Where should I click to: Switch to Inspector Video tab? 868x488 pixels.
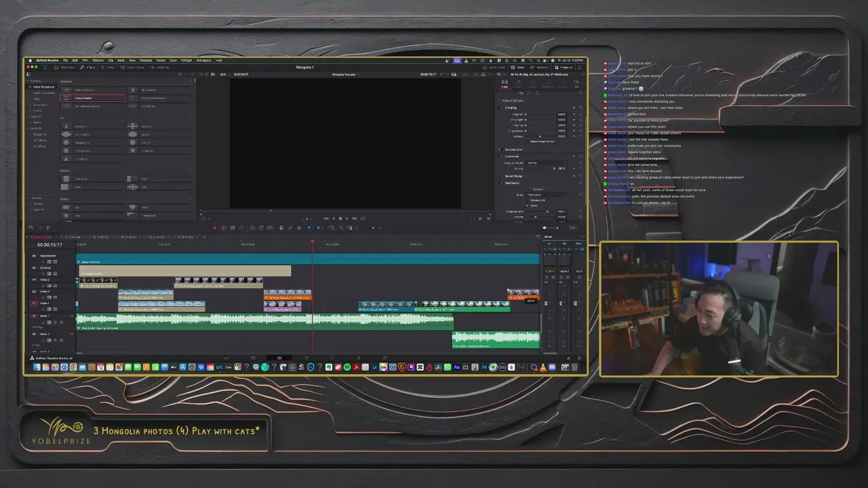click(505, 83)
